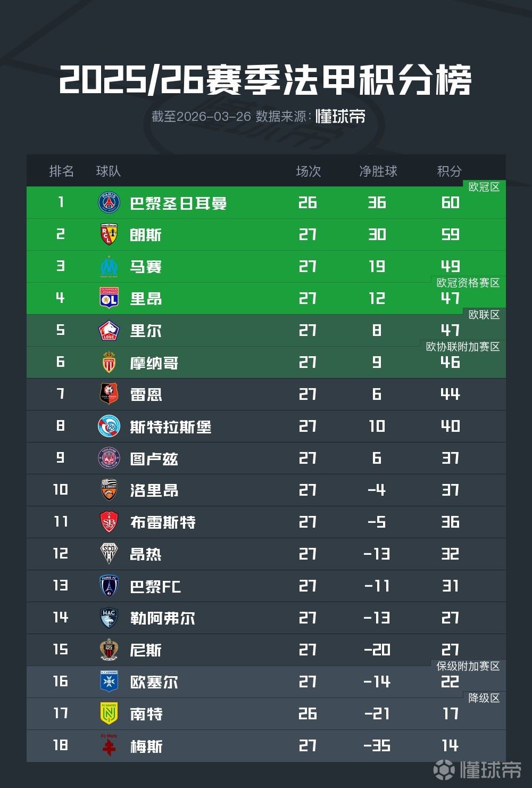Click the Le Havre HAC logo
The width and height of the screenshot is (532, 788).
[x=109, y=618]
